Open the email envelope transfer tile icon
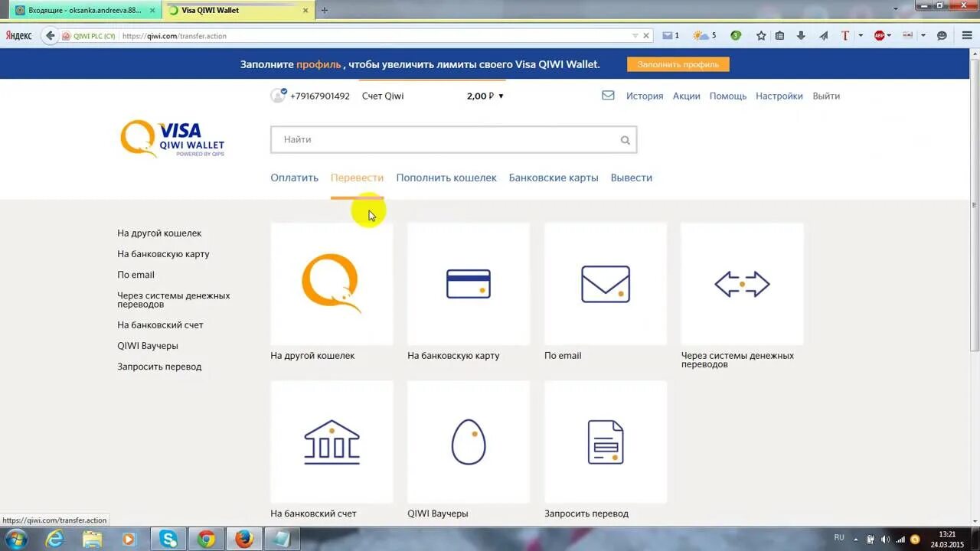 (x=606, y=284)
